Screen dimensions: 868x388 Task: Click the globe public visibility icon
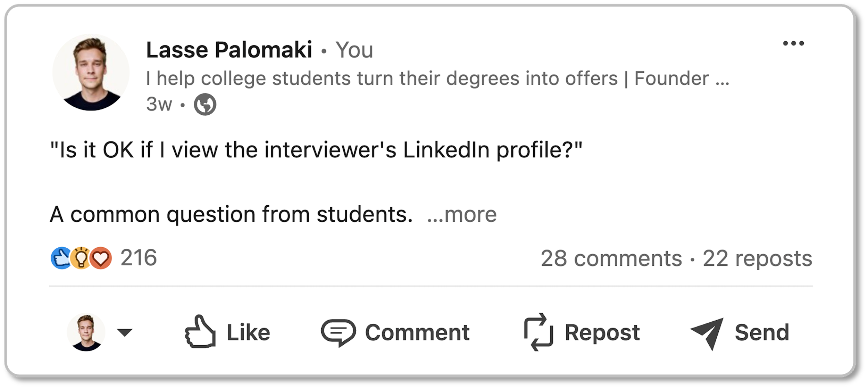click(205, 104)
